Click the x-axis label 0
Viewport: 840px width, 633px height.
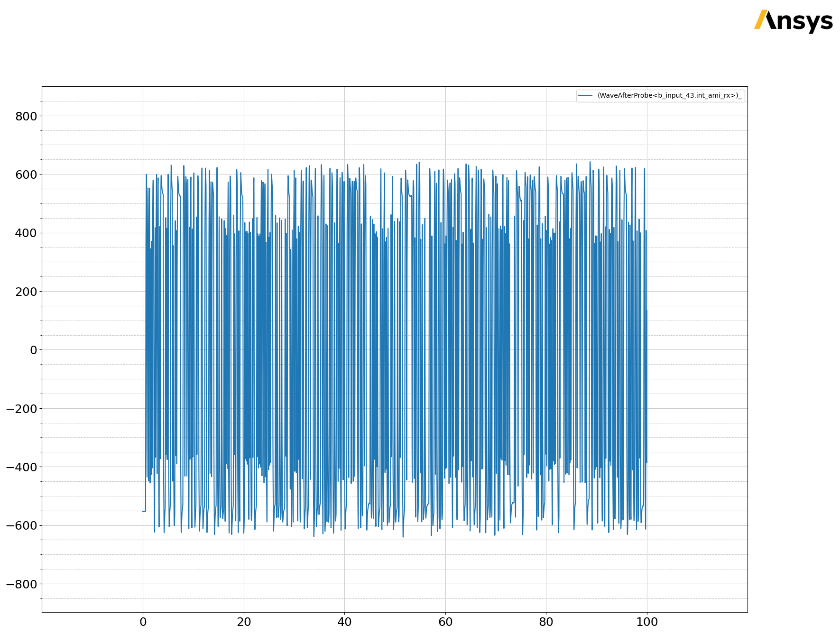[143, 622]
